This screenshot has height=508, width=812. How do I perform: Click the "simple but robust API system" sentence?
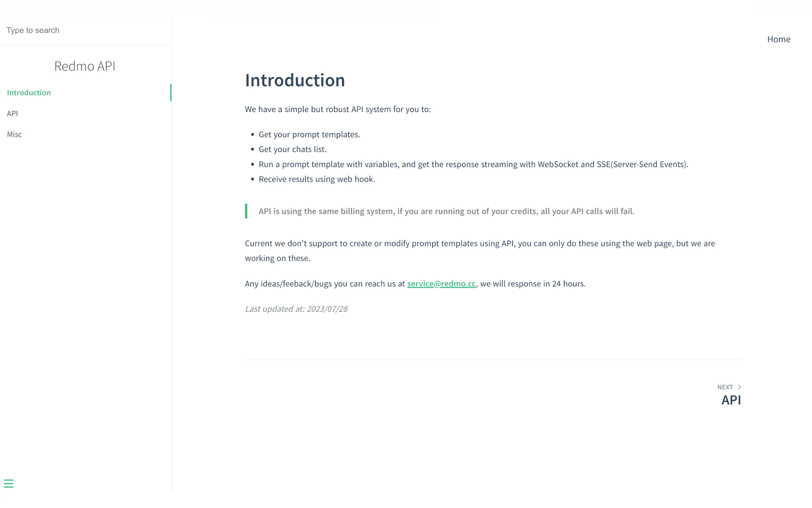[338, 109]
